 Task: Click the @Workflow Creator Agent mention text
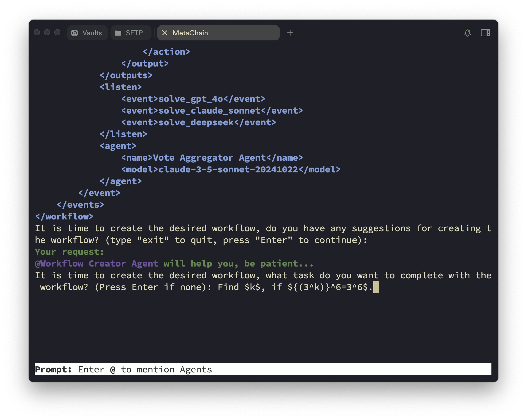click(x=96, y=263)
